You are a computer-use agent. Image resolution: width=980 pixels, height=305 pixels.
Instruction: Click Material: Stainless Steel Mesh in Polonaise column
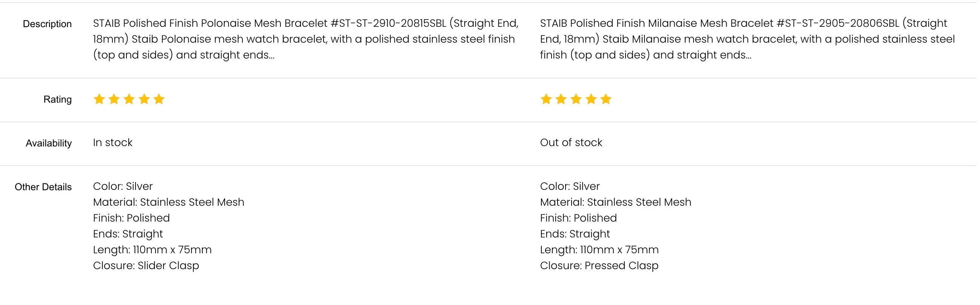tap(168, 202)
